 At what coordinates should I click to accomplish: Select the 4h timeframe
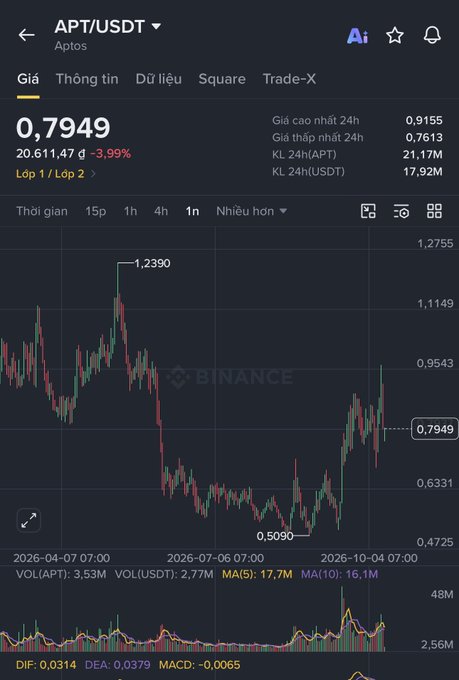click(x=161, y=211)
